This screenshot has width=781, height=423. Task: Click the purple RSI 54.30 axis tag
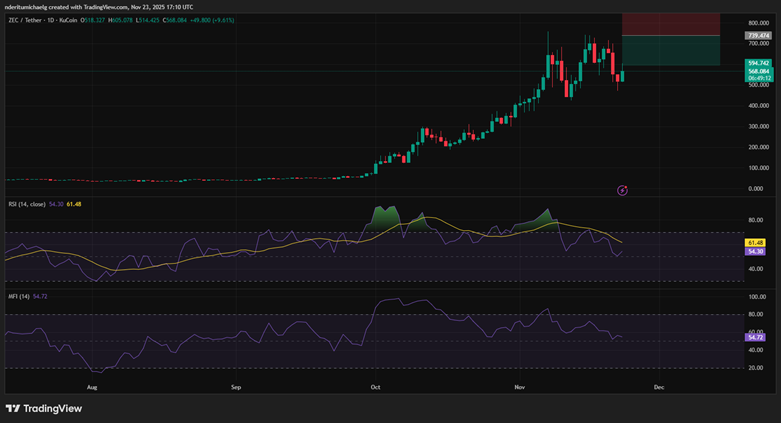point(756,251)
